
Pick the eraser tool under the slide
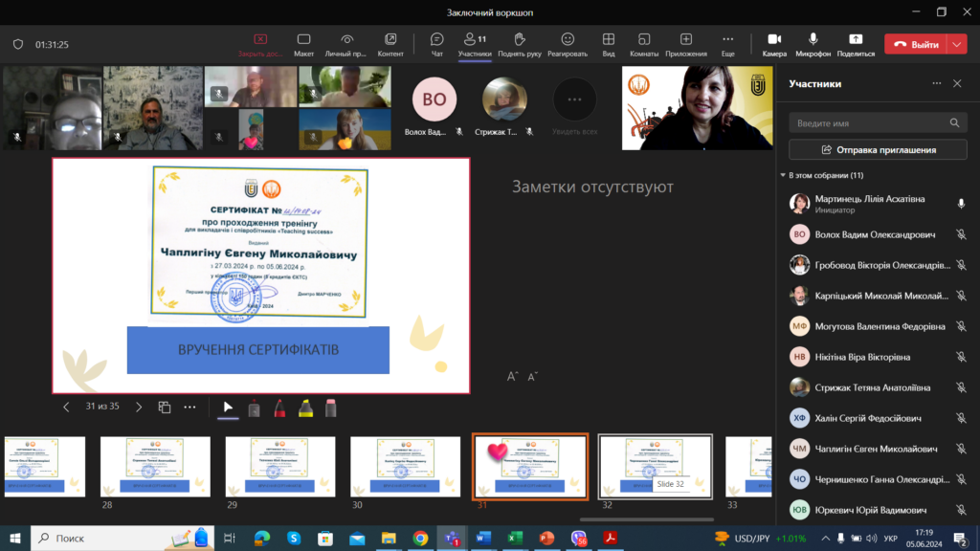pos(331,408)
